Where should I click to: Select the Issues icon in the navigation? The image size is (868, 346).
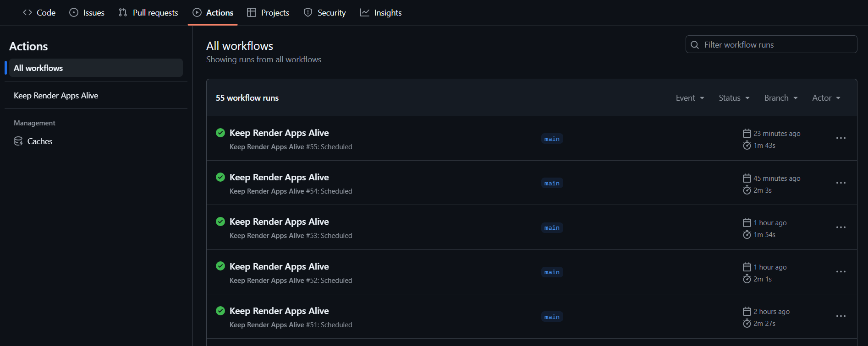[x=74, y=12]
